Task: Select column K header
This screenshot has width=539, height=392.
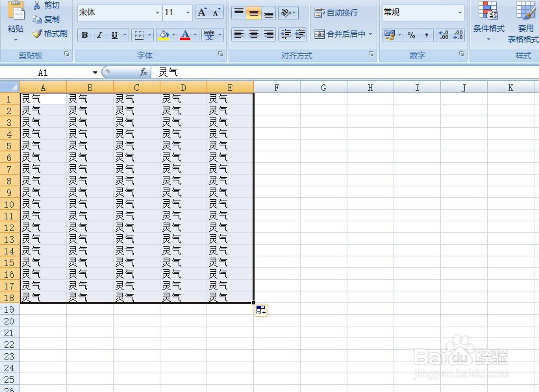Action: coord(510,88)
